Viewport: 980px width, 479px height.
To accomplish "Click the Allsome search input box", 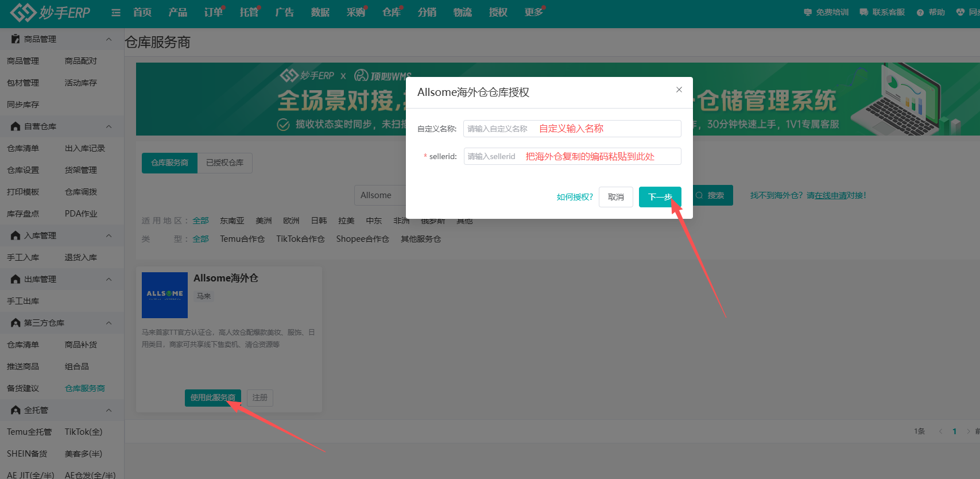I will pyautogui.click(x=381, y=195).
